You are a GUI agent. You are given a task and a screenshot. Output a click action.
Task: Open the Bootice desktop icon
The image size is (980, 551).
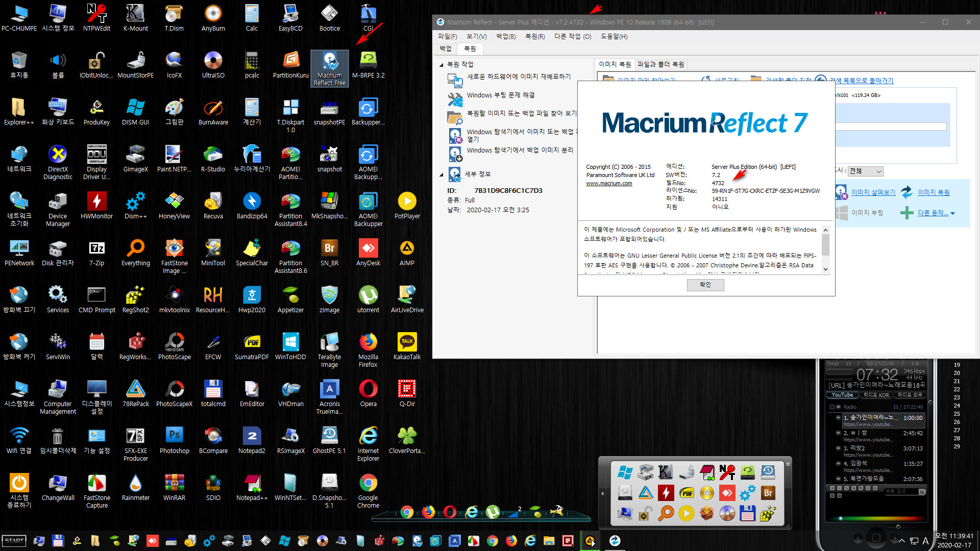point(330,18)
